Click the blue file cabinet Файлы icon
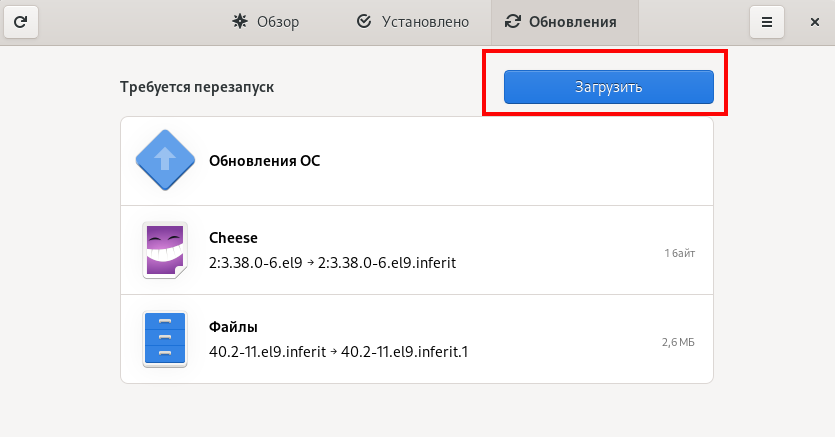The height and width of the screenshot is (437, 835). click(x=164, y=338)
